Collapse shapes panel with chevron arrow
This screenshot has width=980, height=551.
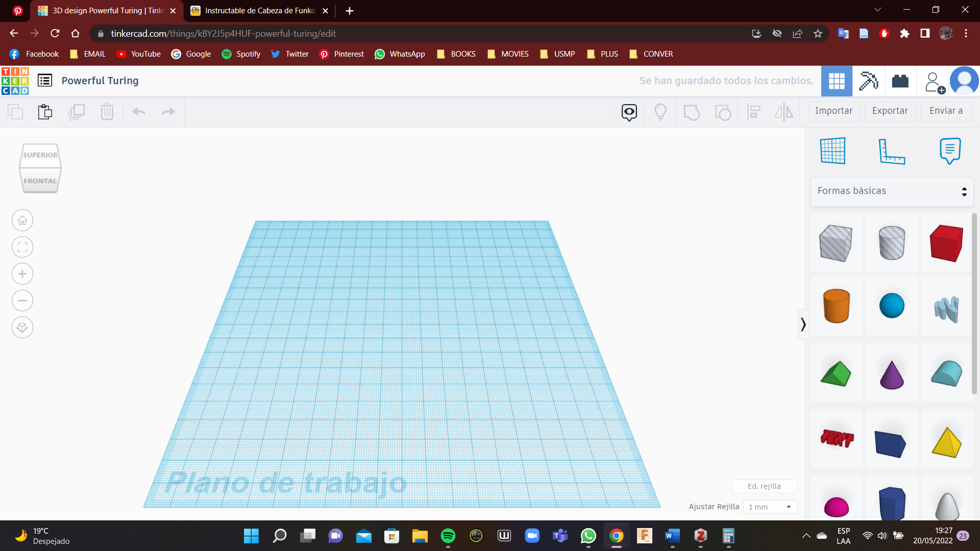point(803,324)
